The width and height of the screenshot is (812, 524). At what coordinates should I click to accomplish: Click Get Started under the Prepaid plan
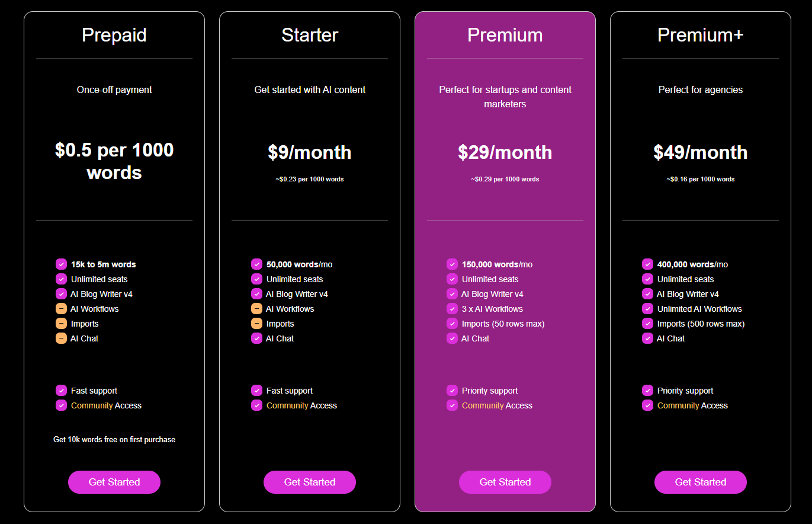tap(114, 482)
